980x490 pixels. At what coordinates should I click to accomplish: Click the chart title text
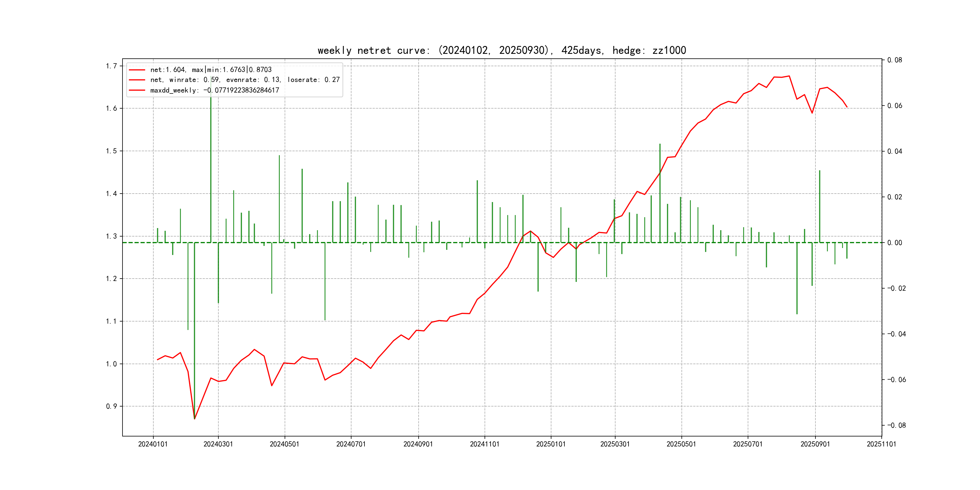pyautogui.click(x=501, y=50)
